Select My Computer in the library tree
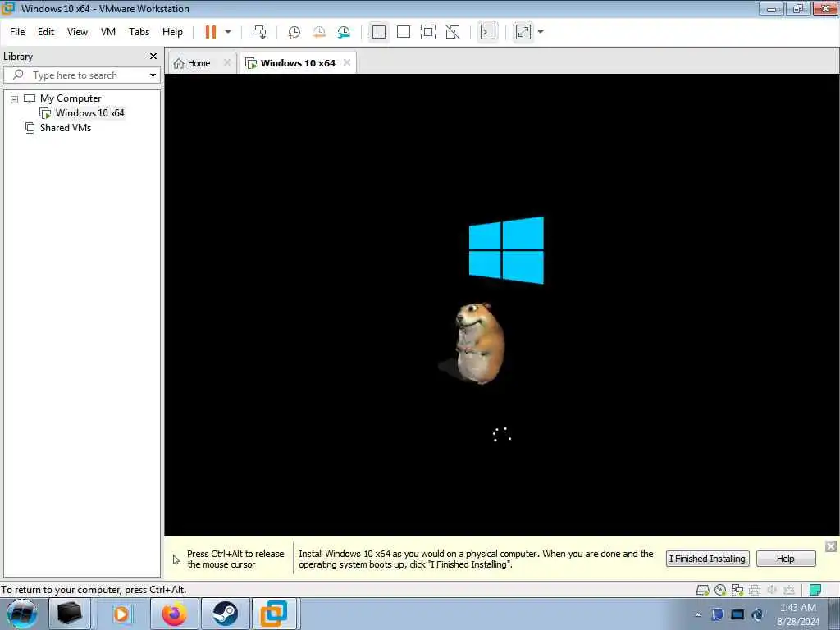The width and height of the screenshot is (840, 630). [71, 98]
